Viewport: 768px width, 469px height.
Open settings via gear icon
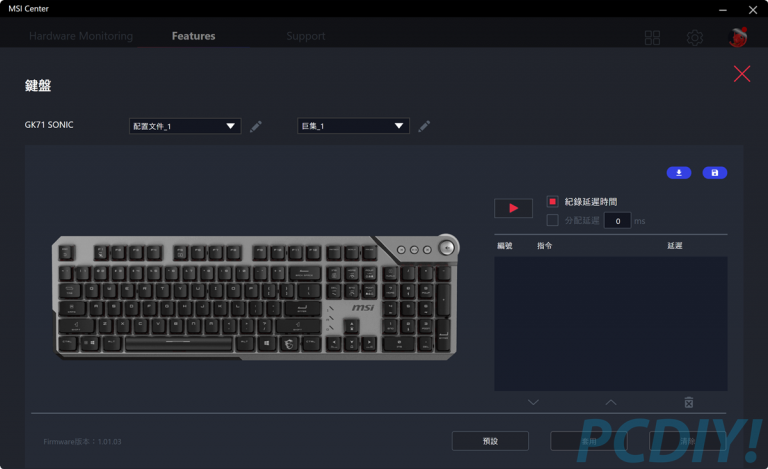(695, 38)
